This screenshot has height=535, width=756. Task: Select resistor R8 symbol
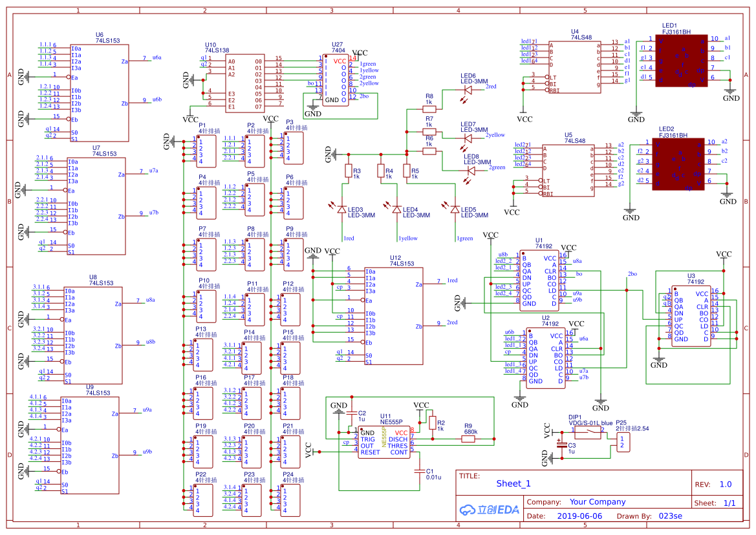[429, 109]
